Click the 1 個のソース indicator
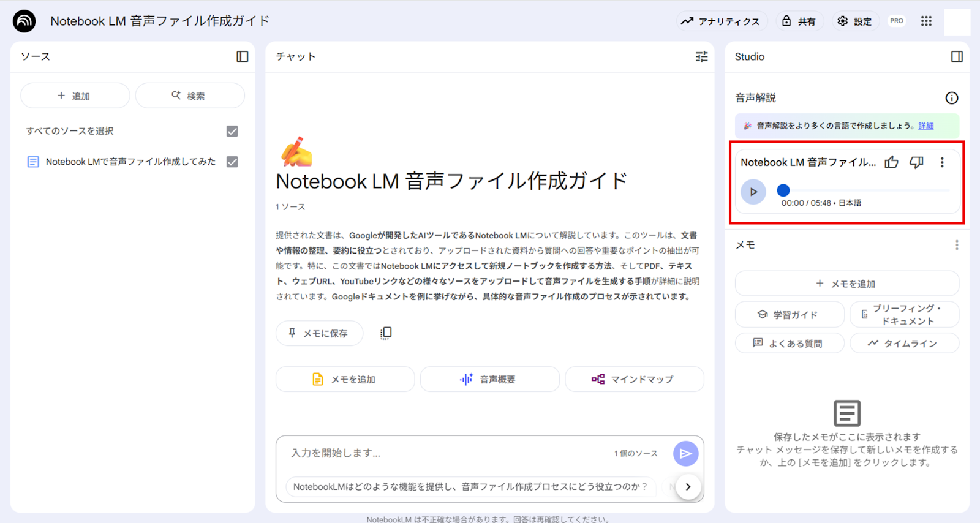980x523 pixels. point(636,453)
